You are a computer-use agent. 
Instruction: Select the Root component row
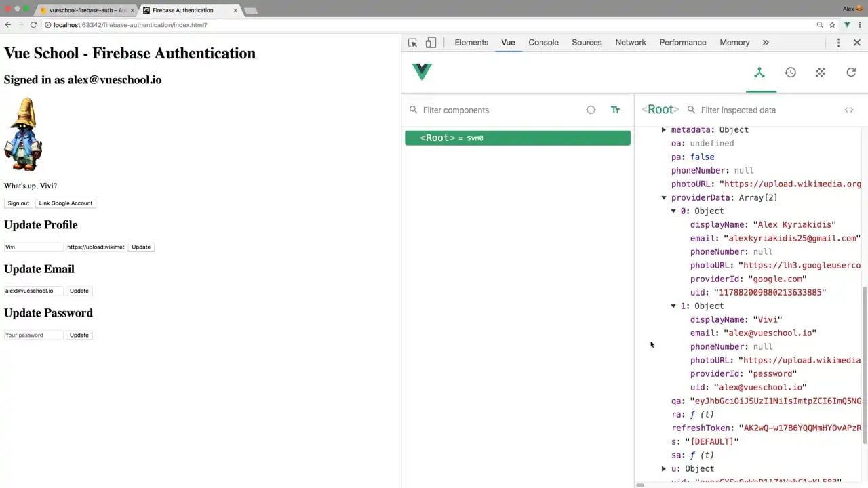pyautogui.click(x=517, y=138)
